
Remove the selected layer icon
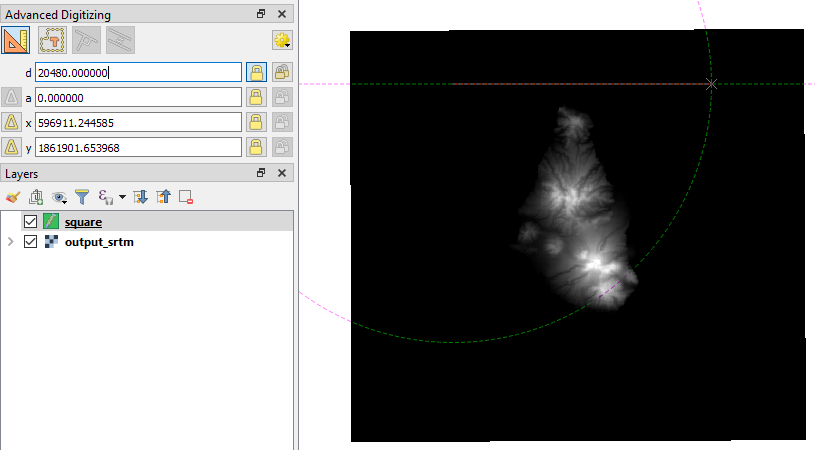(x=185, y=197)
